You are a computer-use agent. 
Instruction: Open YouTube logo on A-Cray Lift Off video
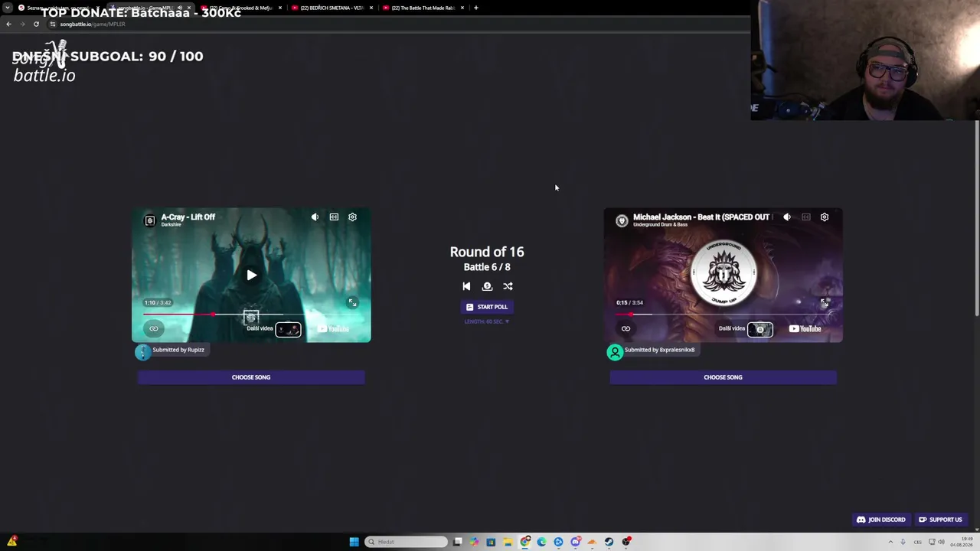point(333,329)
